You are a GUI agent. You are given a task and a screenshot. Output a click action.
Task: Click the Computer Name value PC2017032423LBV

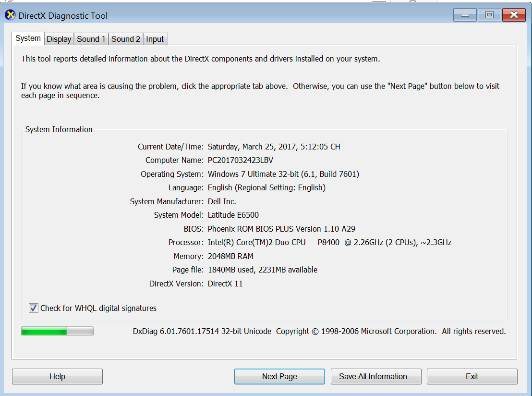[x=240, y=161]
